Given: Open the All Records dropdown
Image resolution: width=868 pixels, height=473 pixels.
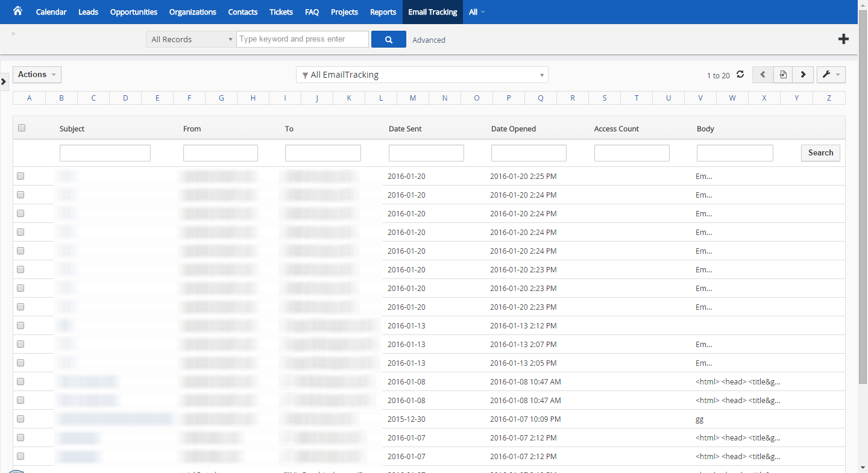Looking at the screenshot, I should click(191, 39).
